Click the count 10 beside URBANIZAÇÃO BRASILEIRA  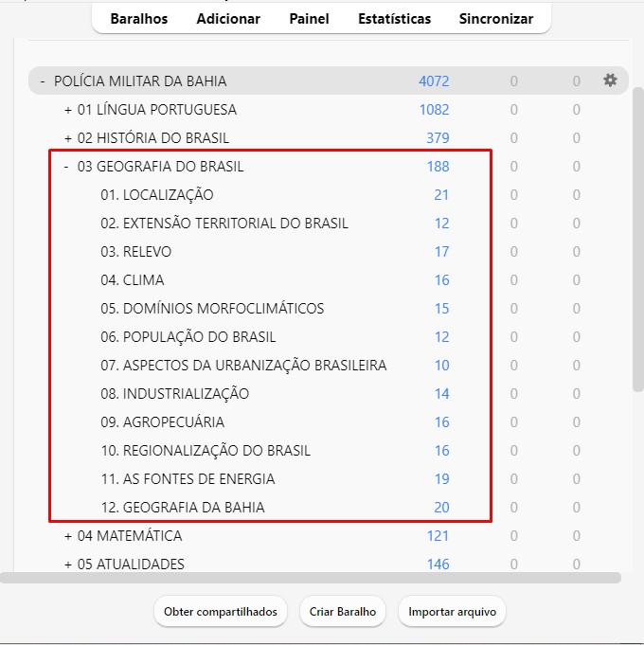(442, 366)
